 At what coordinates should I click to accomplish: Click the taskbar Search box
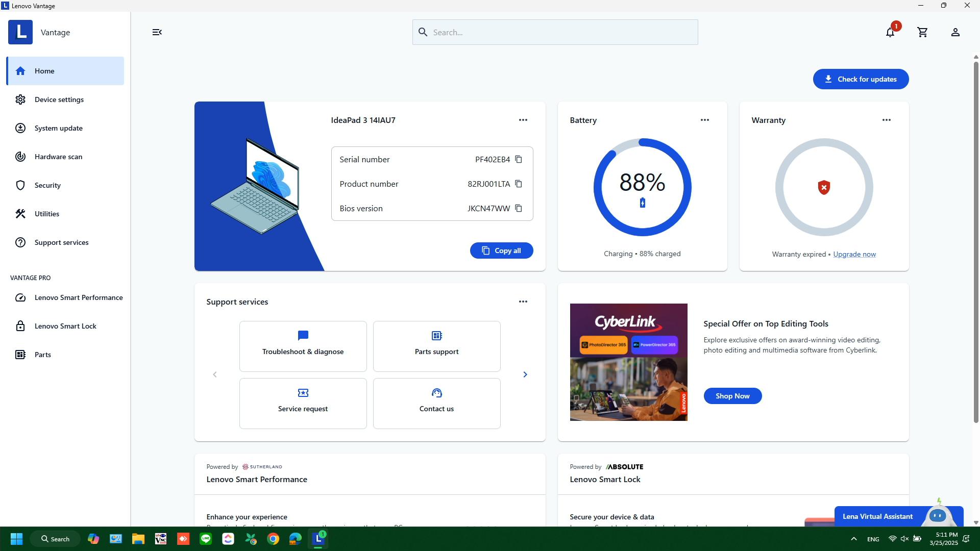pos(55,539)
